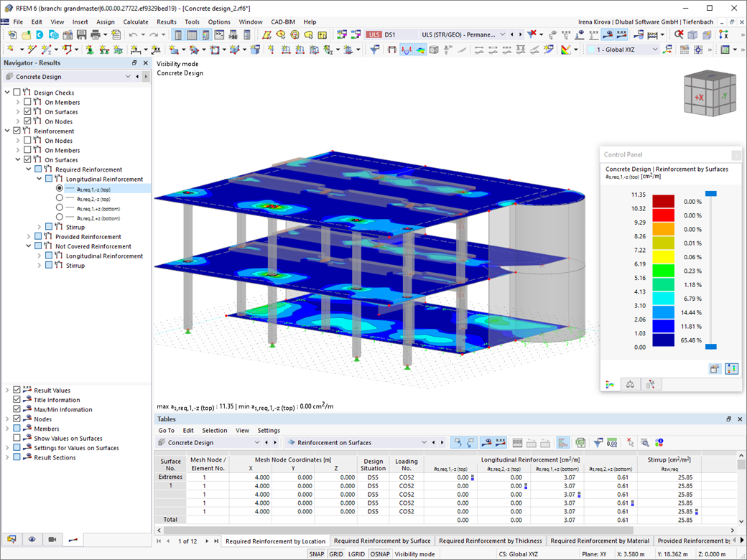Activate the red ULS icon in the toolbar
The width and height of the screenshot is (747, 560).
376,34
